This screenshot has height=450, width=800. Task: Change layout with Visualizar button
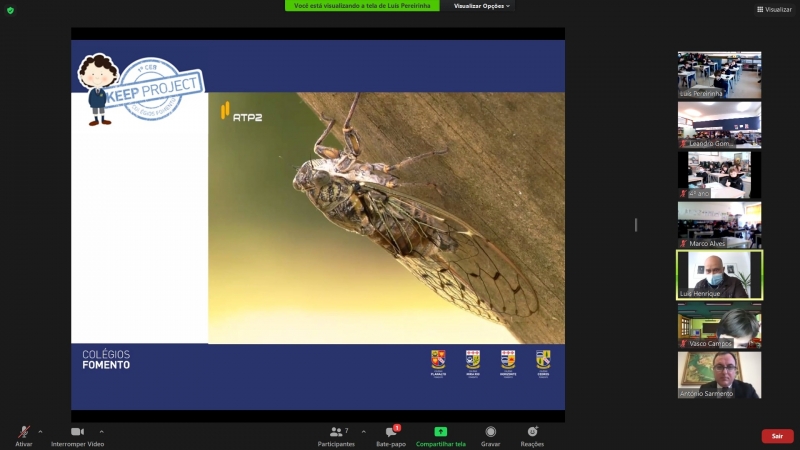[x=774, y=9]
